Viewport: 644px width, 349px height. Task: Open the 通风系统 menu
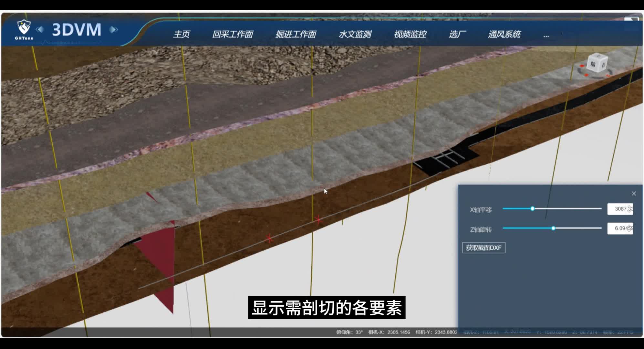coord(504,34)
